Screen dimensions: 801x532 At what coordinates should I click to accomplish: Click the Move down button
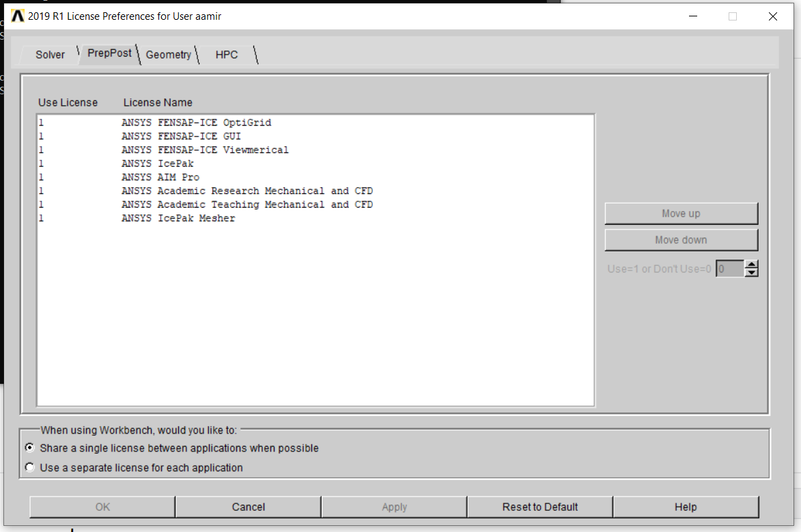(x=681, y=240)
